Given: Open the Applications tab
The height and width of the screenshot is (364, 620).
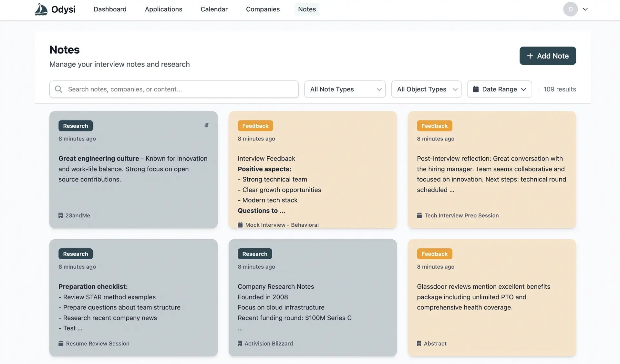Looking at the screenshot, I should point(163,9).
